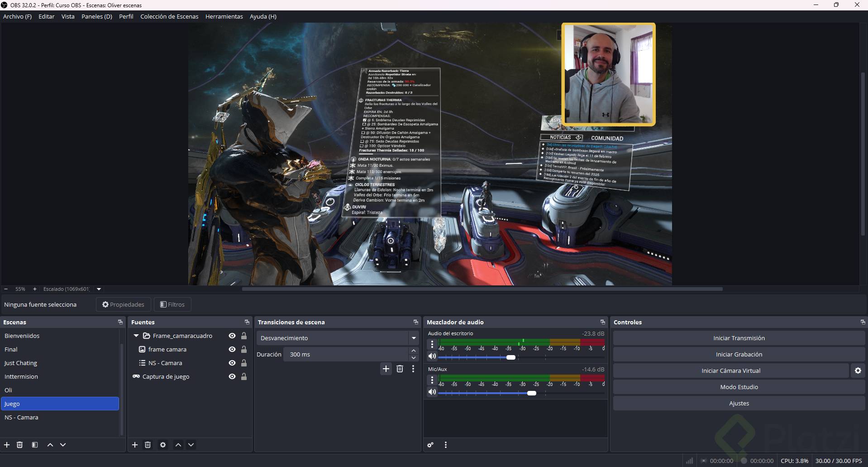
Task: Collapse the Frame_camaracuadro group
Action: click(136, 336)
